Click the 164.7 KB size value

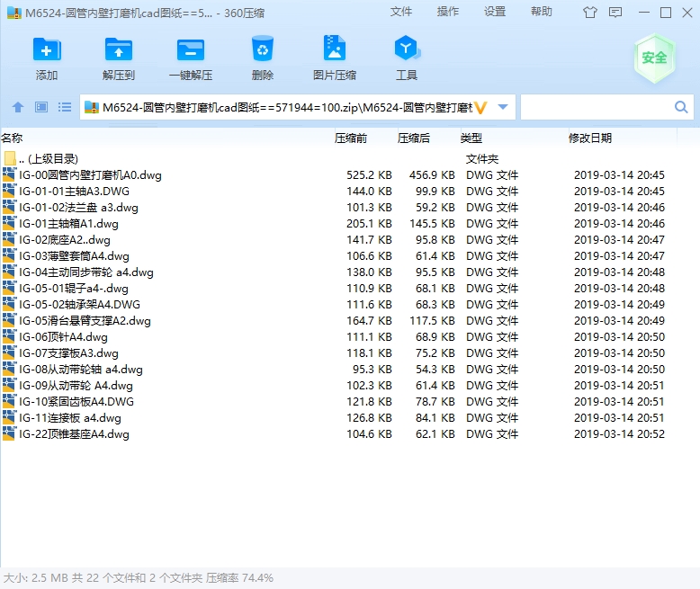tap(369, 321)
